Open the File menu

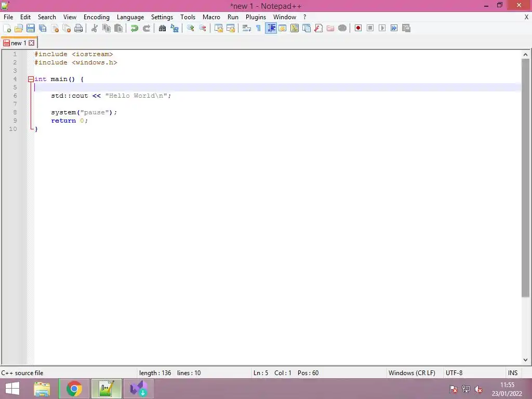click(x=8, y=17)
